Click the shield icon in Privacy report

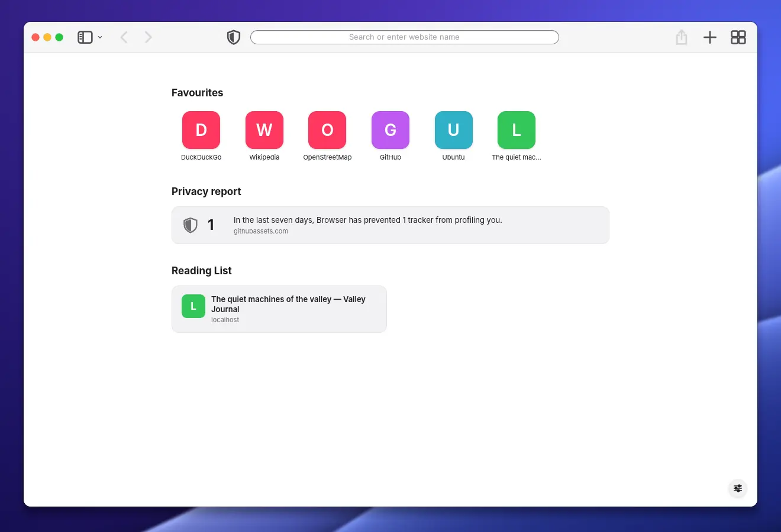(191, 225)
